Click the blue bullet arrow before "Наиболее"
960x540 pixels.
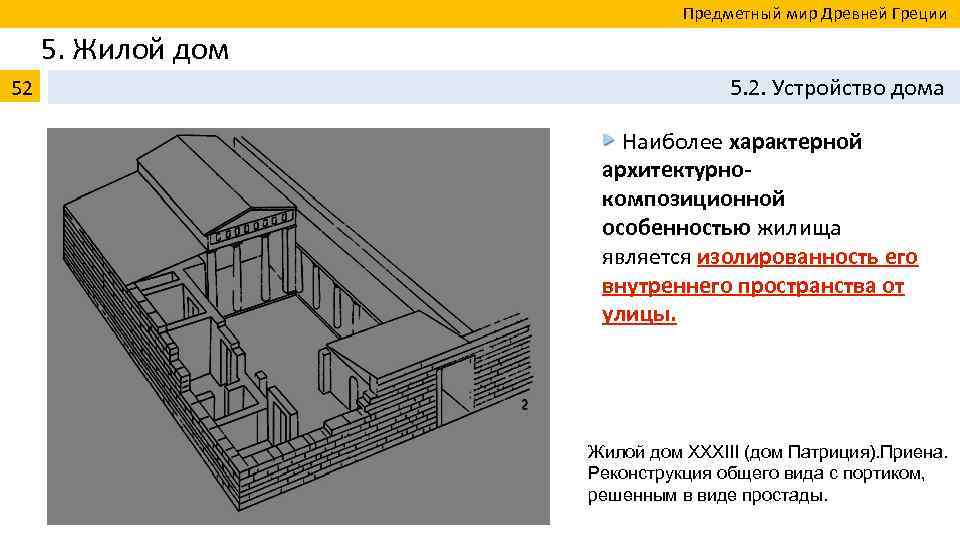click(608, 141)
